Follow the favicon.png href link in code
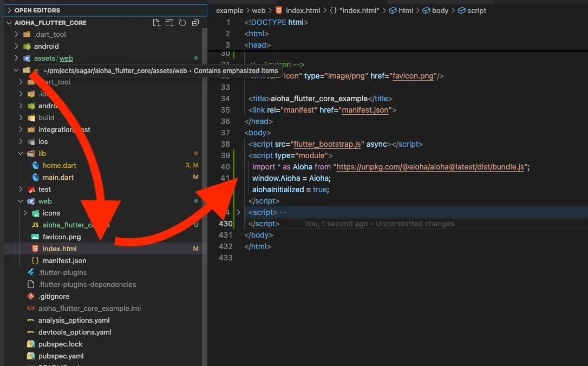Screen dimensions: 588x366 [x=413, y=76]
